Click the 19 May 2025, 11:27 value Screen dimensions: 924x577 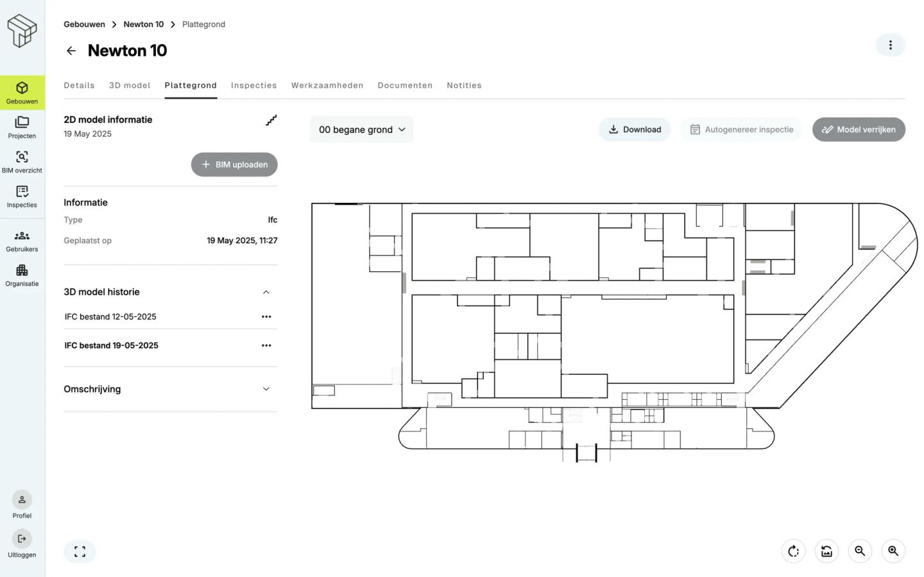242,241
